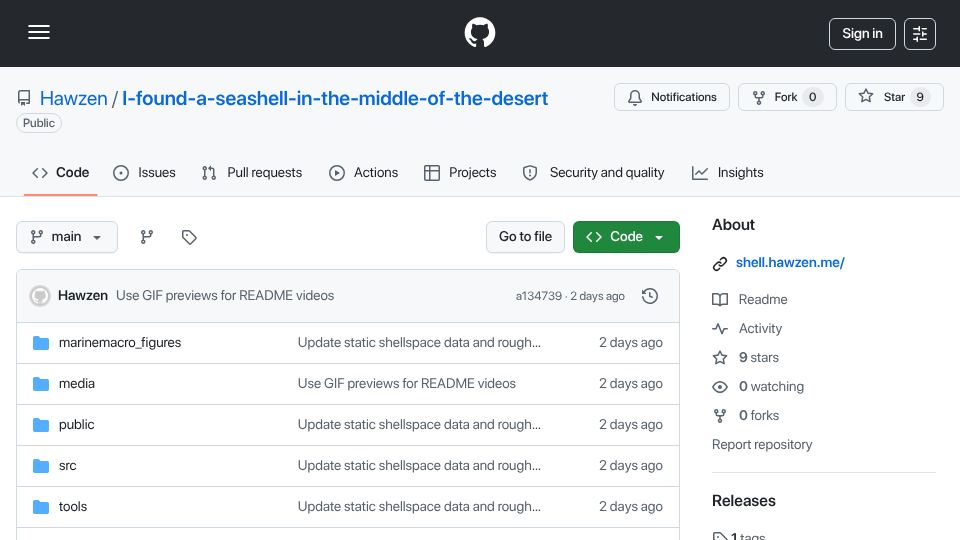Image resolution: width=960 pixels, height=540 pixels.
Task: Click the folder icon beside public
Action: (41, 425)
